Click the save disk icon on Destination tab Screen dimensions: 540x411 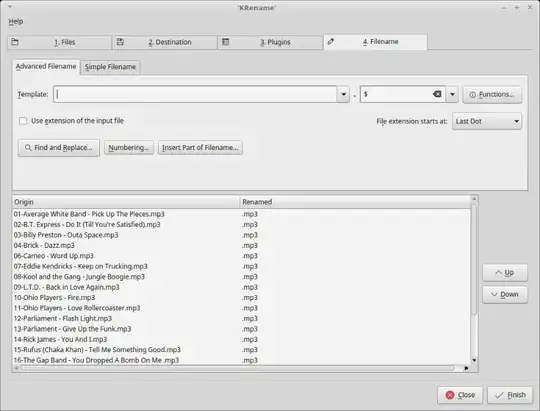(x=120, y=42)
